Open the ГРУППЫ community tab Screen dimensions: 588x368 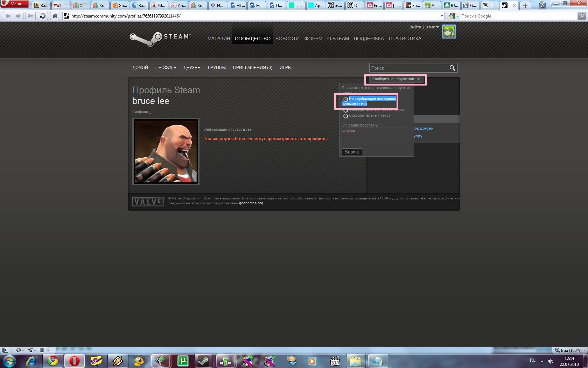[x=217, y=68]
